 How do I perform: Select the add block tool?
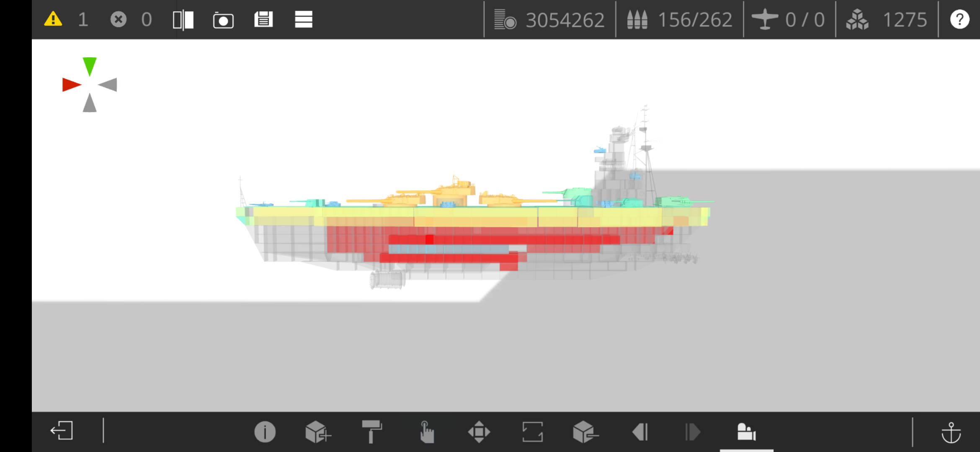318,431
